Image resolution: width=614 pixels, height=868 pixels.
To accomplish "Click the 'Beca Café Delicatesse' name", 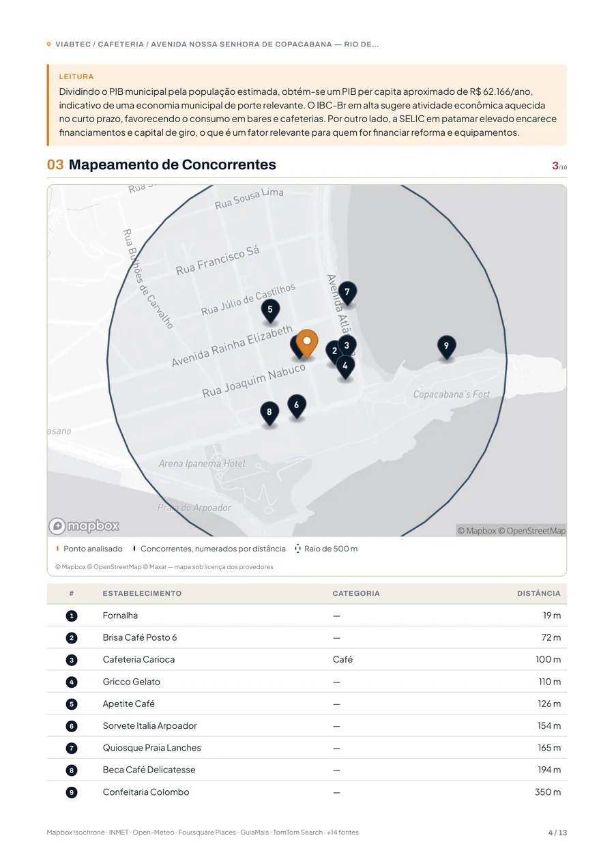I will pos(149,770).
